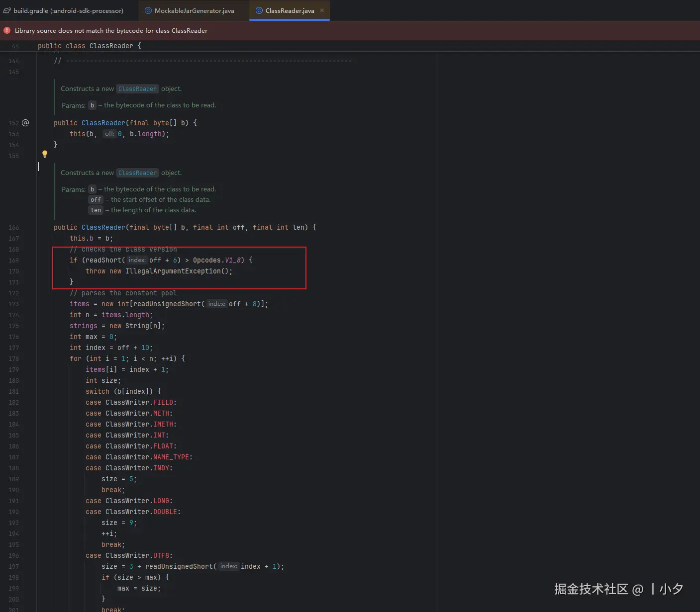The width and height of the screenshot is (700, 612).
Task: Click the 'off' parameter tag in the Javadoc
Action: tap(96, 200)
